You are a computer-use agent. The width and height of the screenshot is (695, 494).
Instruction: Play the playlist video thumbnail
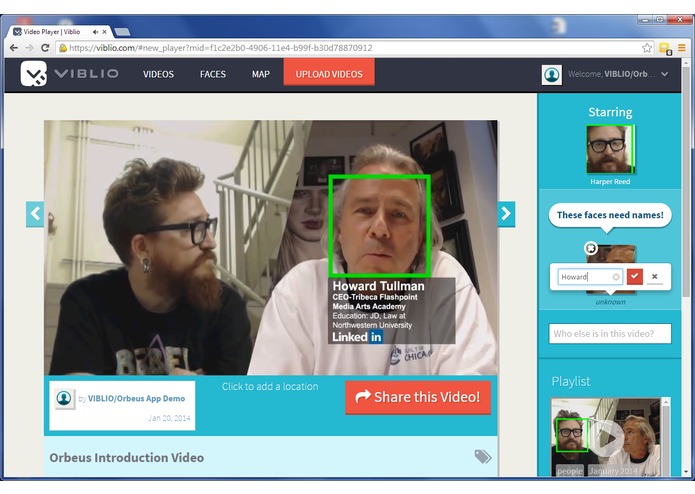(x=608, y=439)
